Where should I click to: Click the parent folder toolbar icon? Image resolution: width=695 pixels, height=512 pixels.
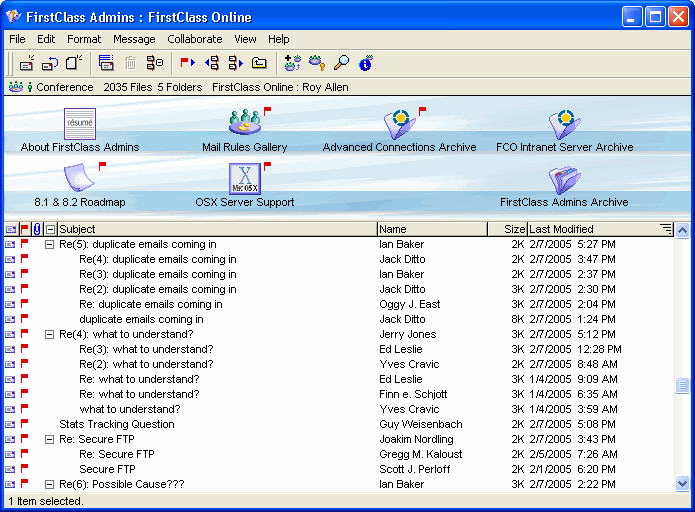pos(259,63)
